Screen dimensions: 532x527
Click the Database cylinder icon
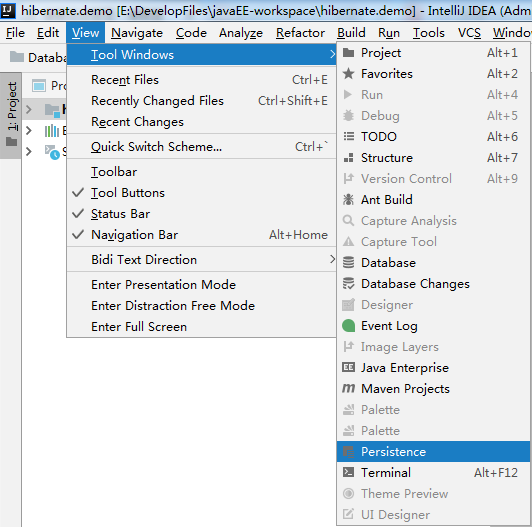click(348, 263)
